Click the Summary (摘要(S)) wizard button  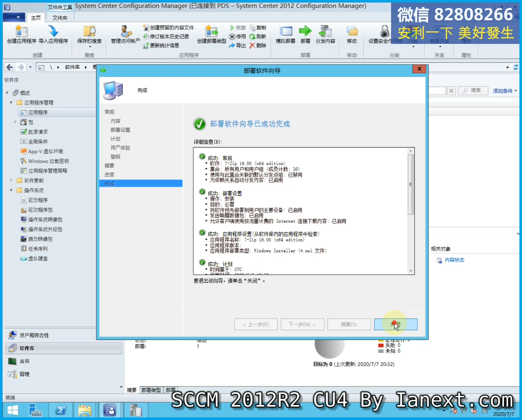[x=349, y=324]
